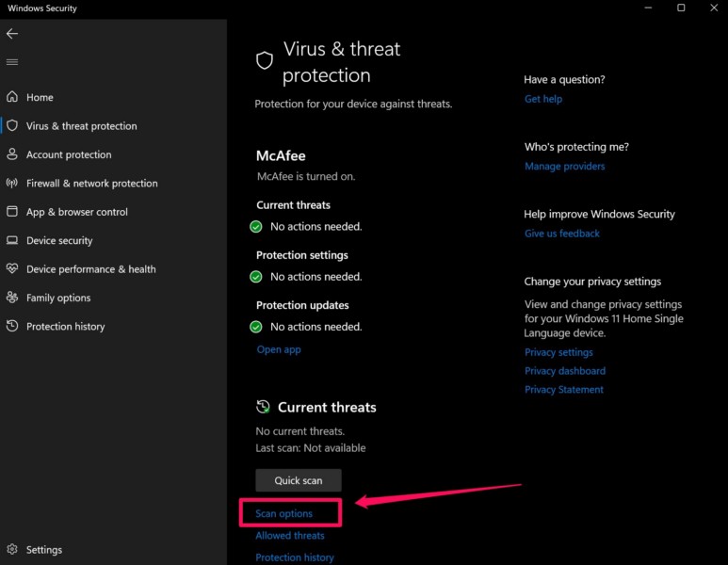Open the Privacy dashboard link
This screenshot has height=565, width=728.
(x=565, y=371)
